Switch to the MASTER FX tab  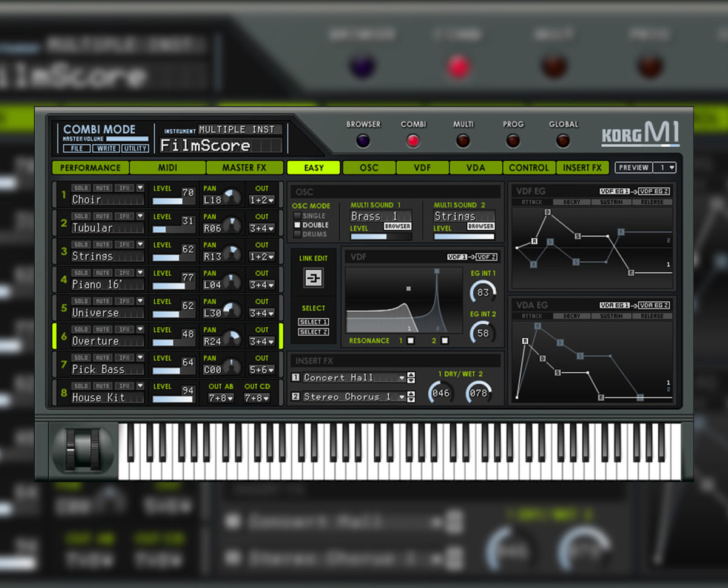pyautogui.click(x=244, y=167)
